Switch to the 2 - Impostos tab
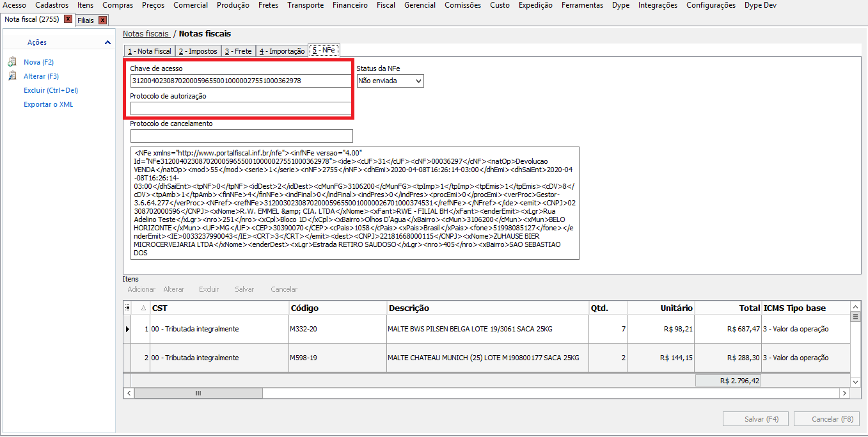Viewport: 868px width, 437px height. [198, 51]
